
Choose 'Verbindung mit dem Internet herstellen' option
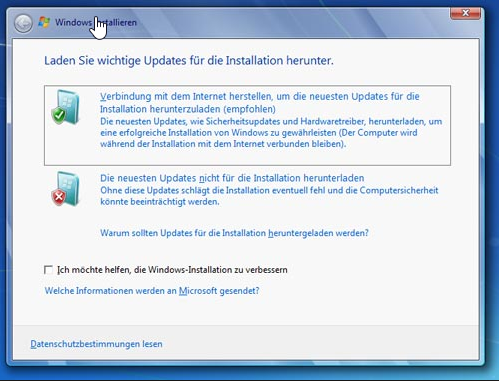coord(247,125)
